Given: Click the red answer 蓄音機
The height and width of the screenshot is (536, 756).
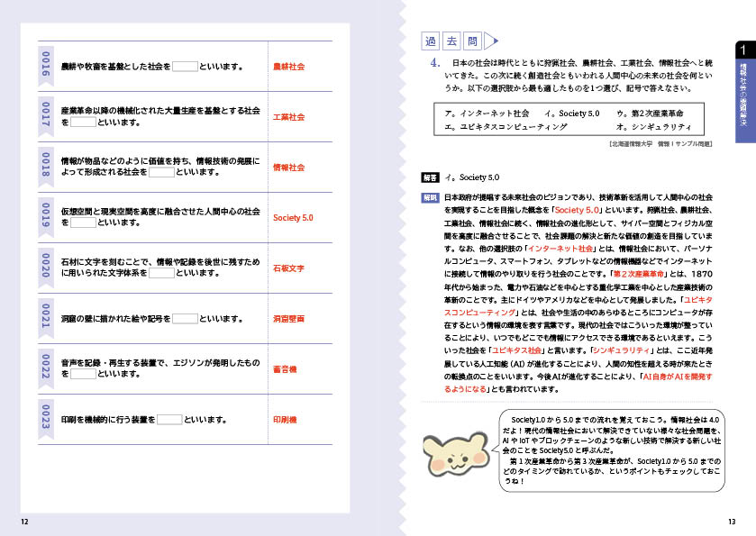Looking at the screenshot, I should (x=285, y=369).
